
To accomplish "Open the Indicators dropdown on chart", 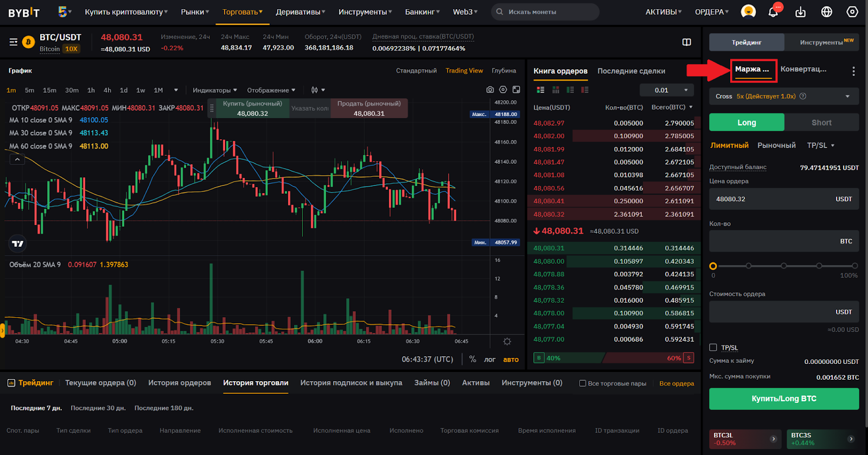I will 215,90.
